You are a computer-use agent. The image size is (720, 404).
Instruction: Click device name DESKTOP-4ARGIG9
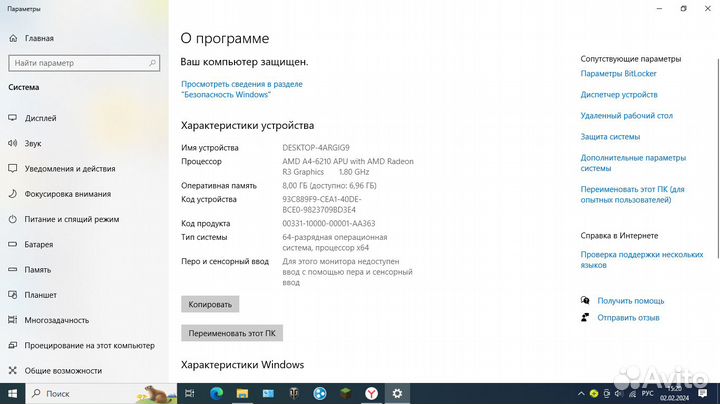click(316, 148)
